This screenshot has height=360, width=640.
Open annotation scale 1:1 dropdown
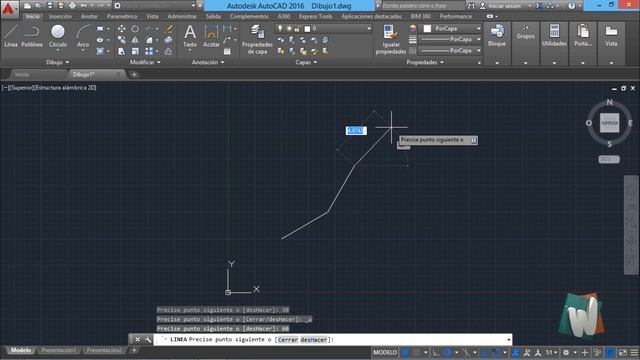point(551,352)
